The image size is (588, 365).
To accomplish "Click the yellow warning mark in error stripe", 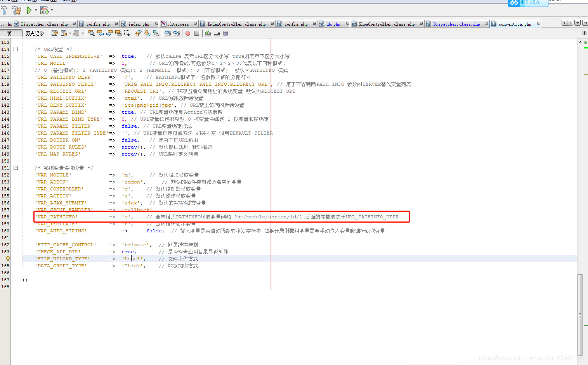I will tap(586, 74).
